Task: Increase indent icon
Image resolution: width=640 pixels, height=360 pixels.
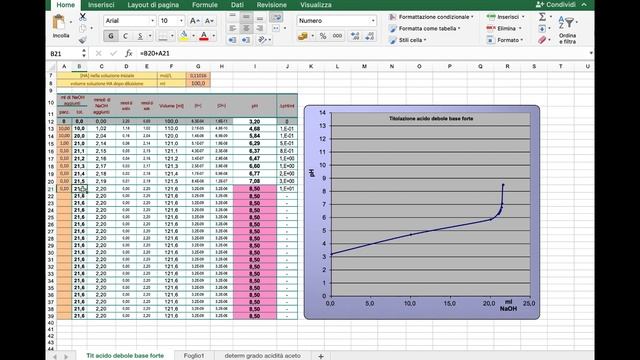Action: point(246,40)
